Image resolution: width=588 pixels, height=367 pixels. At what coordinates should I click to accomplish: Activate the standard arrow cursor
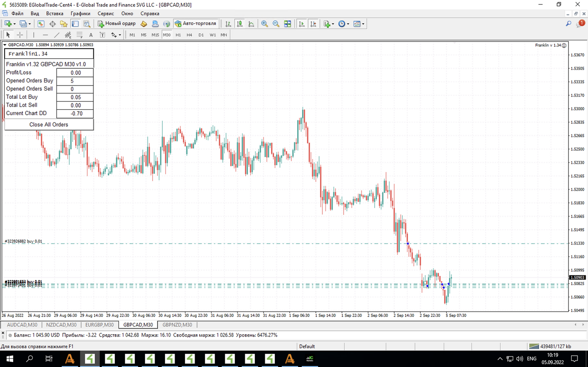tap(8, 35)
